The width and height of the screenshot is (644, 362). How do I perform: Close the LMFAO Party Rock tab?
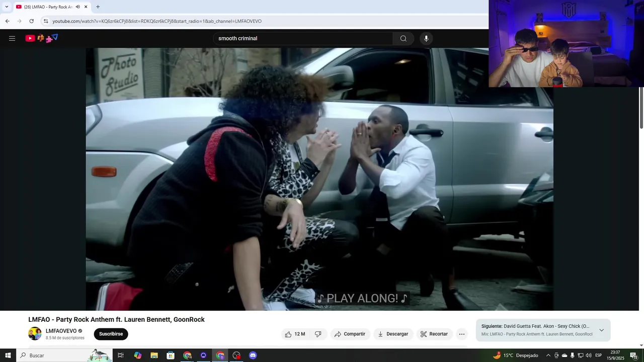(x=86, y=7)
